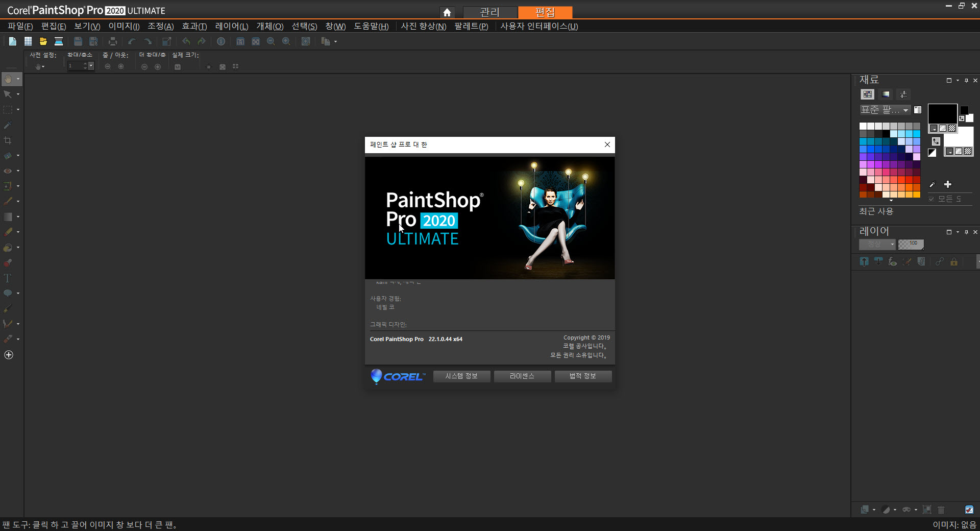This screenshot has width=980, height=531.
Task: Add to palette with plus icon
Action: [948, 184]
